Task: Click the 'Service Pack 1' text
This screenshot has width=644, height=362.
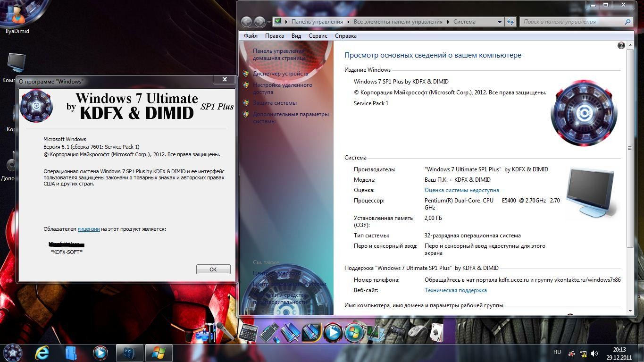Action: pos(371,103)
